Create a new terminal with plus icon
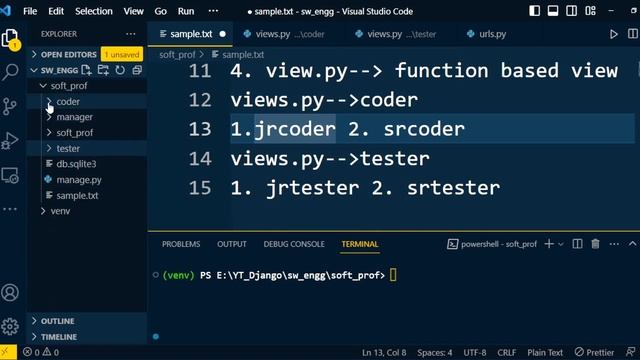Image resolution: width=640 pixels, height=360 pixels. (549, 244)
